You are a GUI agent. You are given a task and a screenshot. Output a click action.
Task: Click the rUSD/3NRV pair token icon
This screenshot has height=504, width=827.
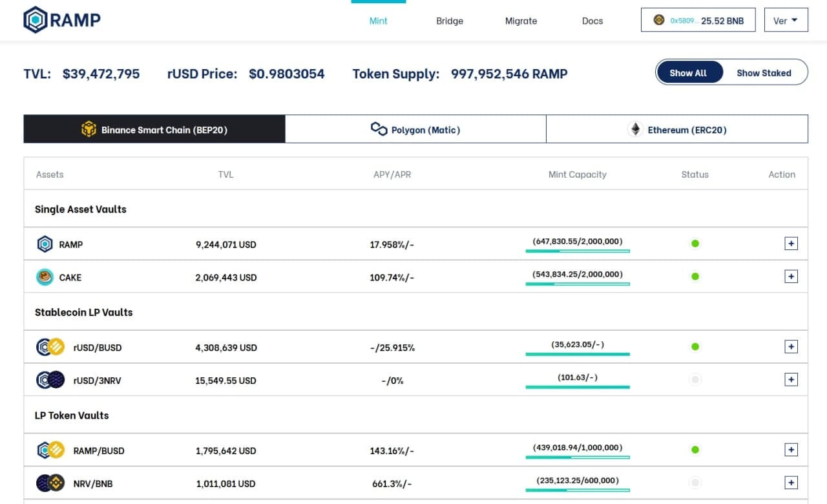pos(51,380)
